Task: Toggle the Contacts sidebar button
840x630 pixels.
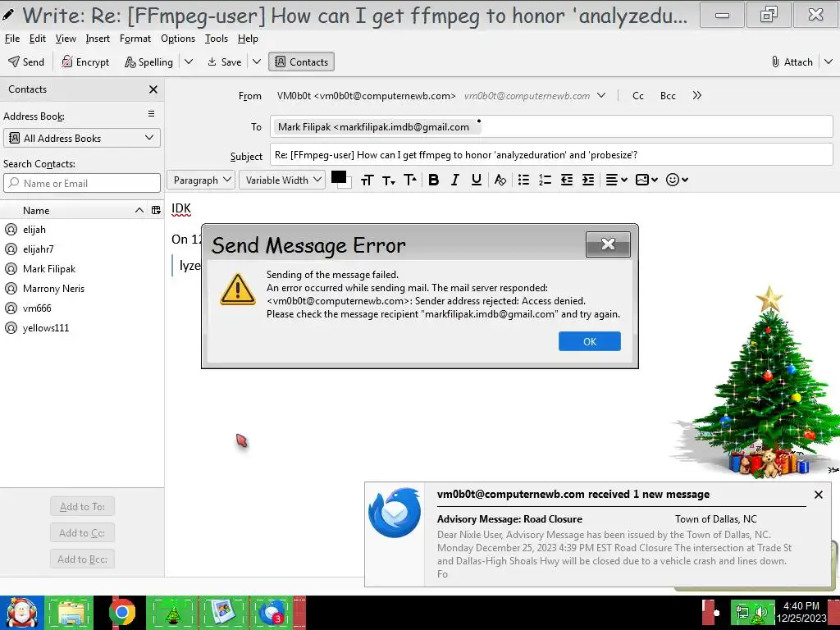Action: tap(302, 62)
